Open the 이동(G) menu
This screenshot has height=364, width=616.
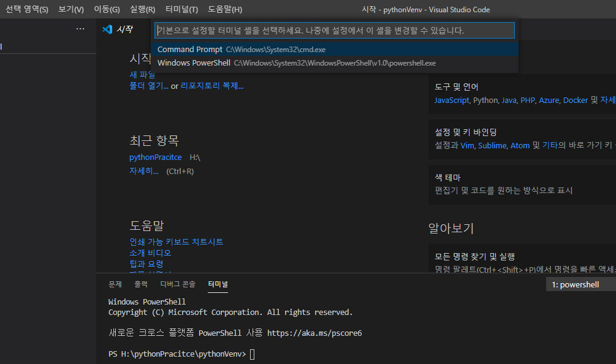(x=107, y=9)
